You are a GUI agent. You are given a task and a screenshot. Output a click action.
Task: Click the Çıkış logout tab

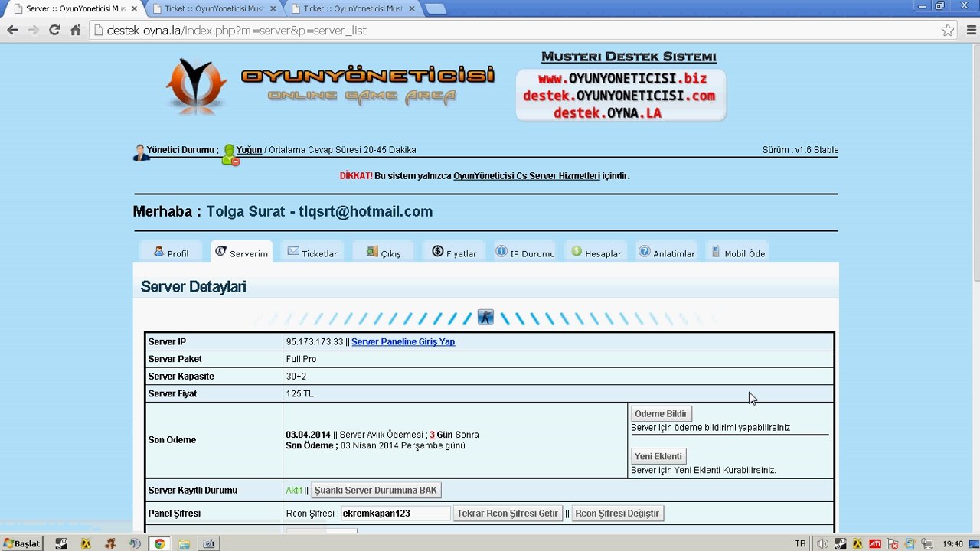click(383, 252)
